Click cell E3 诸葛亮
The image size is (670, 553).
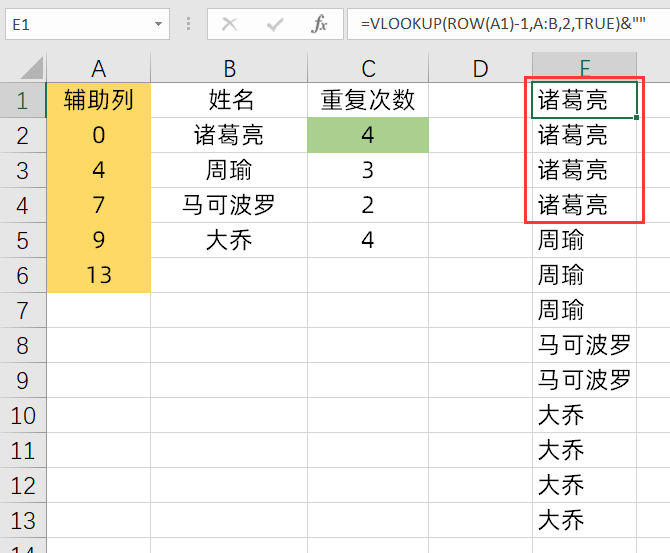click(x=585, y=171)
